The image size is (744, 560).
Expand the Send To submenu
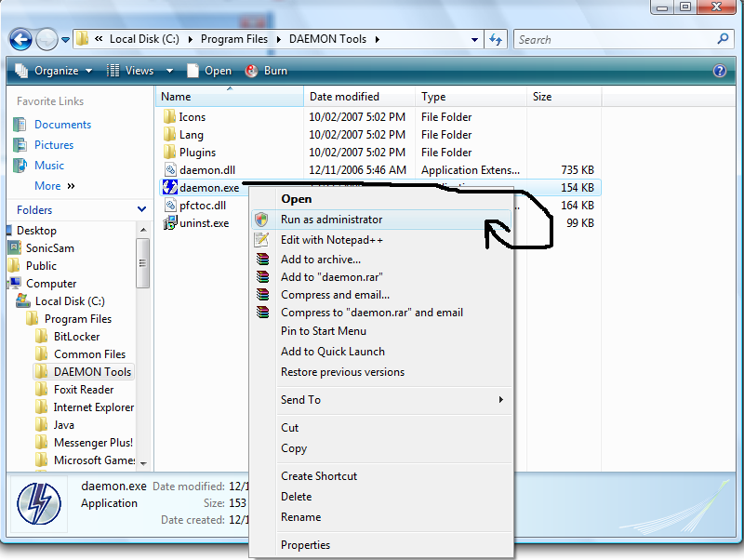[381, 400]
